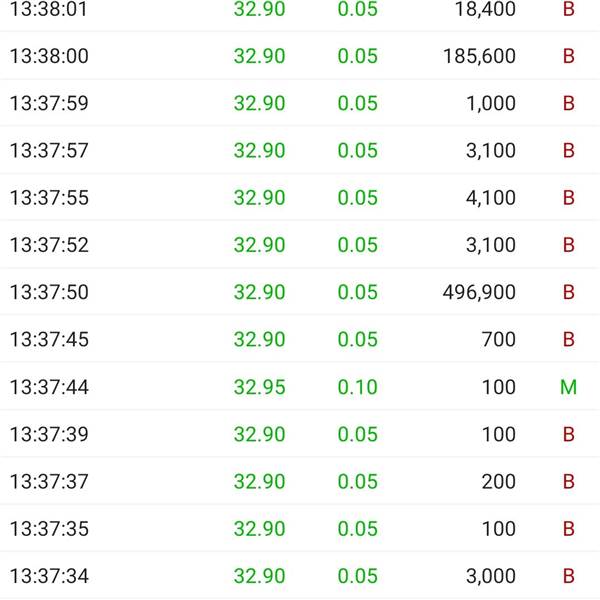Tap the B marker in the 13:37:39 row
This screenshot has height=600, width=600.
(x=569, y=434)
